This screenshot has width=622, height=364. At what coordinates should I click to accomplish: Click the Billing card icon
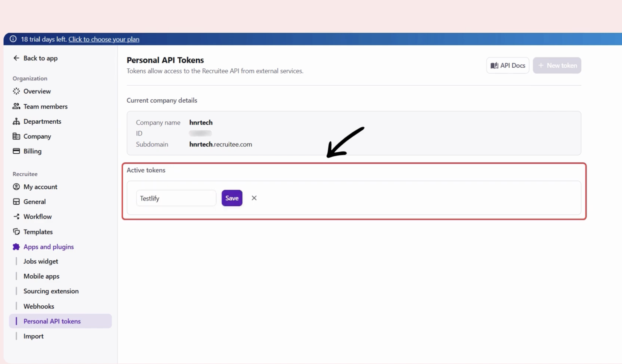pos(16,151)
